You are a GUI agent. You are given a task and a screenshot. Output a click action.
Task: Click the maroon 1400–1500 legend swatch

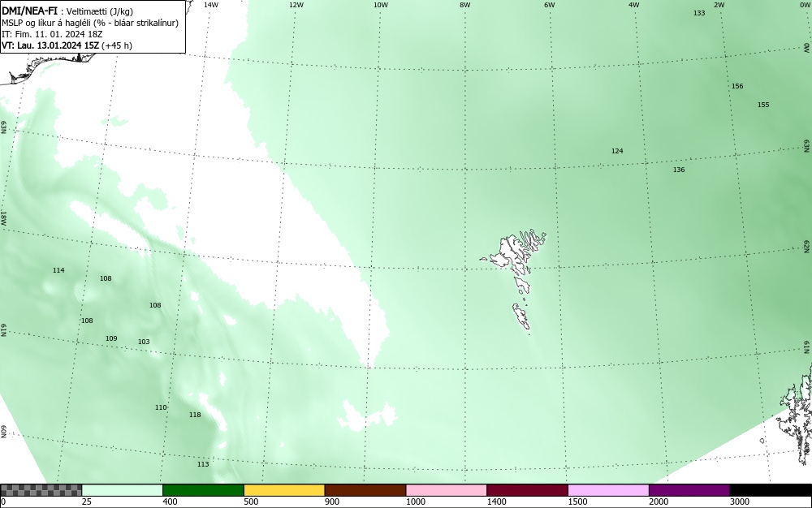pyautogui.click(x=527, y=490)
